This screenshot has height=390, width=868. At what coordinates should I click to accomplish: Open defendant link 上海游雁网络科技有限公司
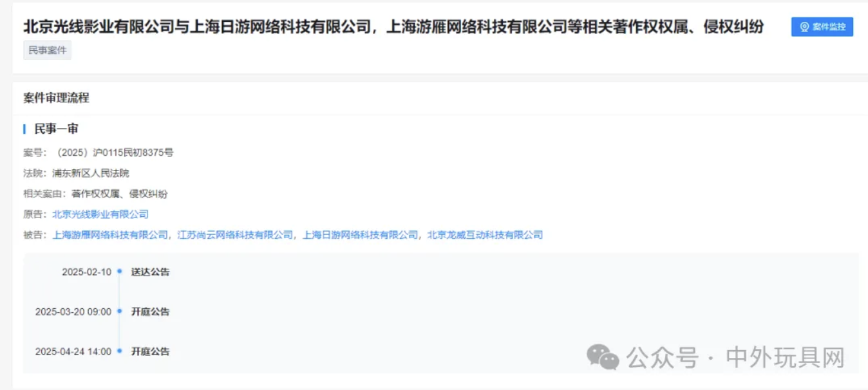click(110, 235)
